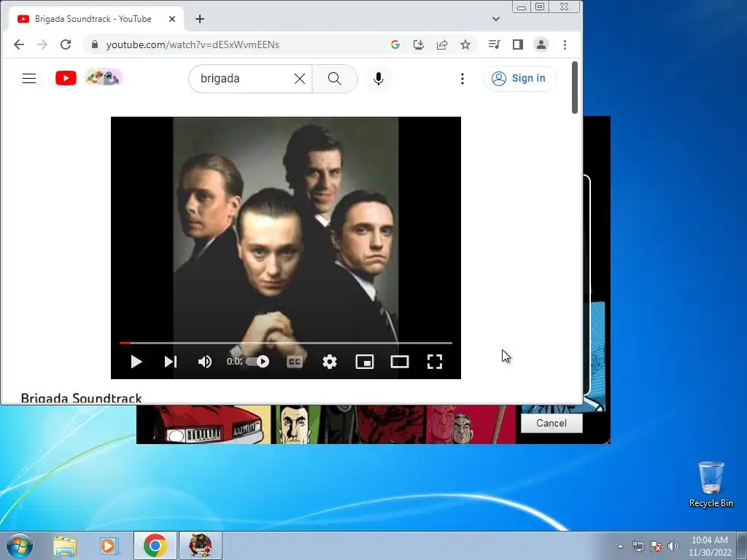Switch to GTA game in taskbar

tap(200, 545)
